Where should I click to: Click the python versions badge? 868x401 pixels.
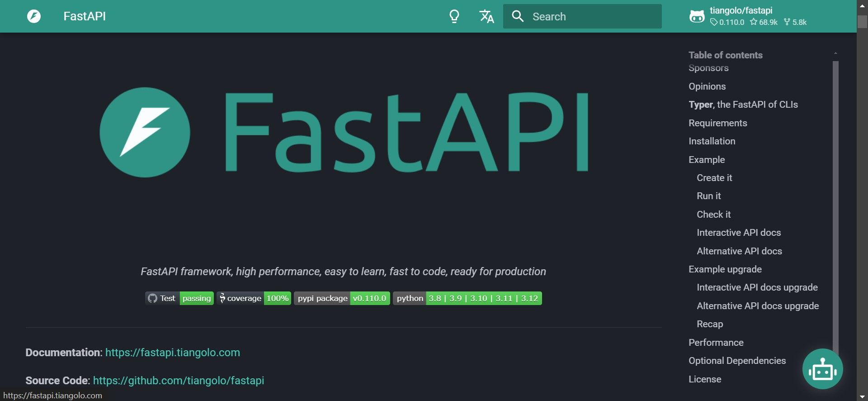tap(467, 298)
